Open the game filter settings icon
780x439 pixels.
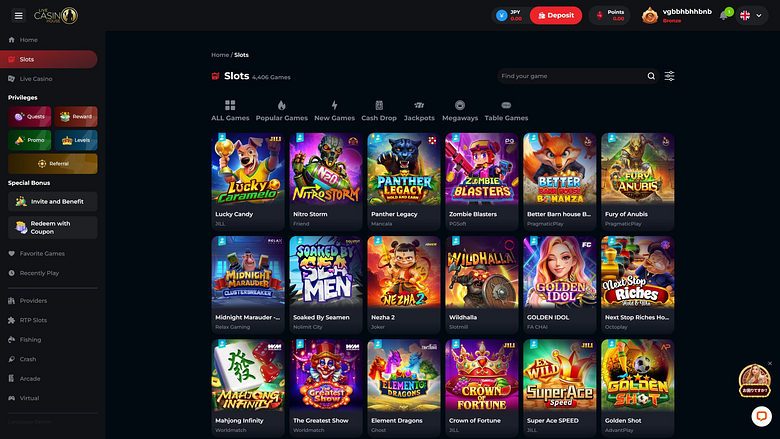coord(670,76)
